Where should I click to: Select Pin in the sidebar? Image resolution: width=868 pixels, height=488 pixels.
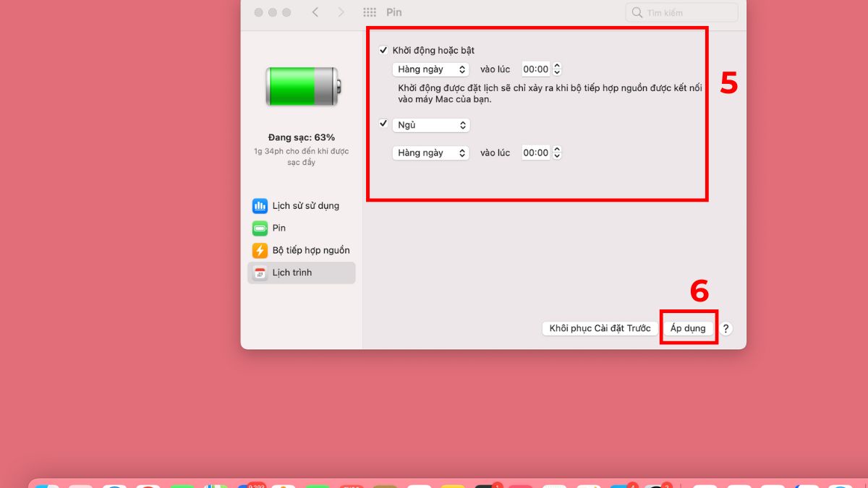tap(302, 228)
